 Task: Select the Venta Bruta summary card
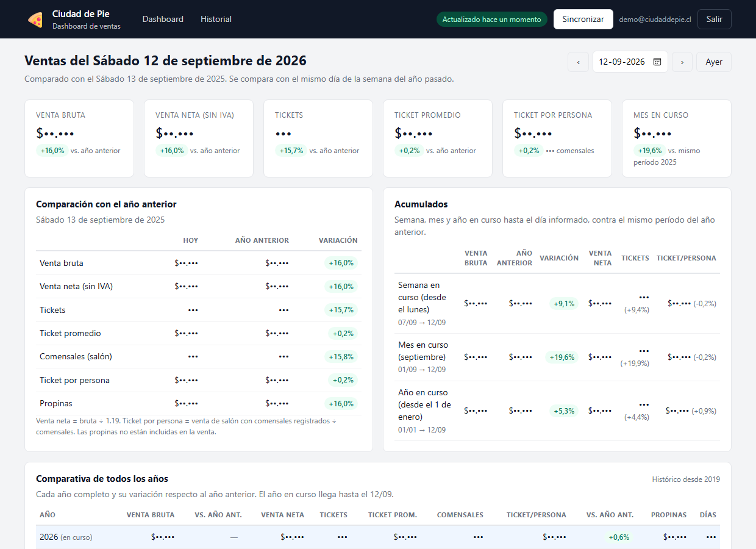[79, 138]
